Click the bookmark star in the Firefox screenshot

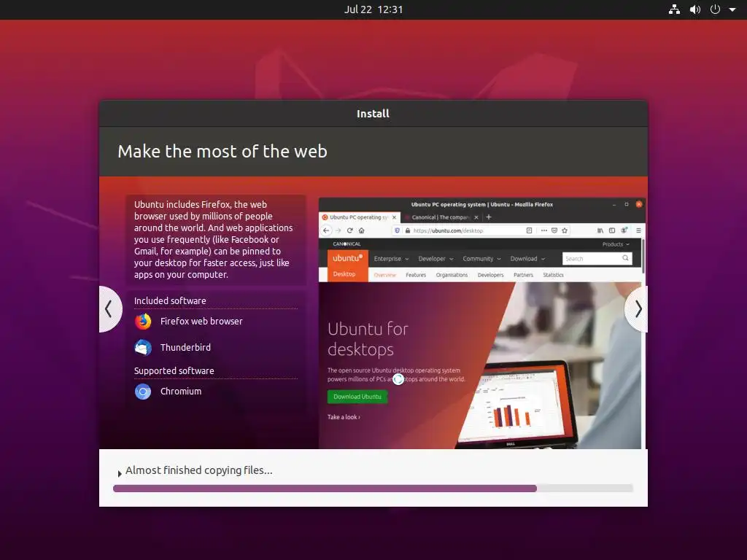tap(565, 230)
